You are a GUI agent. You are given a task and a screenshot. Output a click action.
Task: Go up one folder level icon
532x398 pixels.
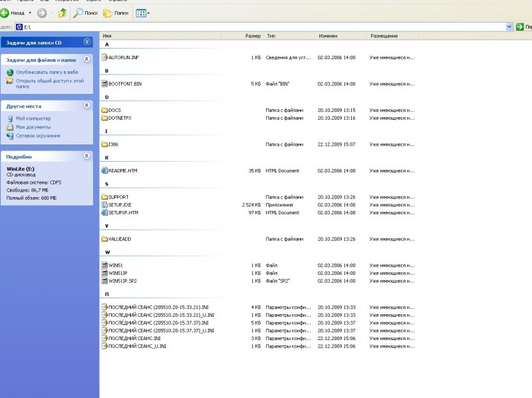[63, 13]
